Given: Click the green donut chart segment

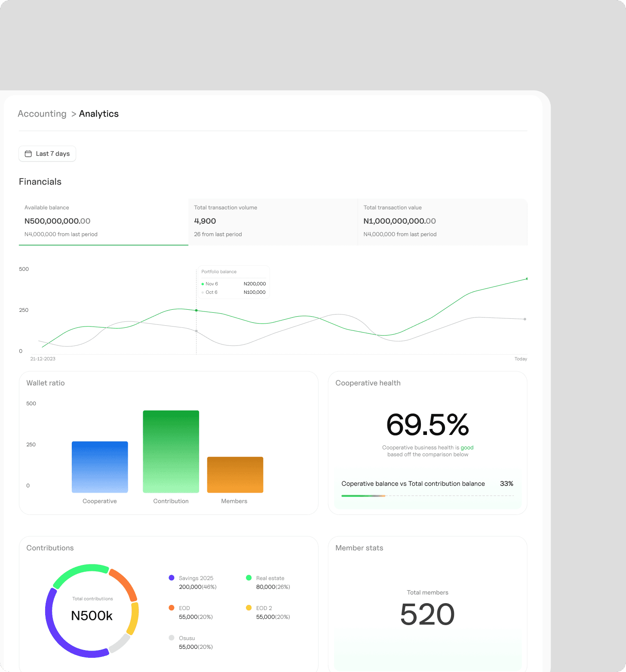Looking at the screenshot, I should point(81,570).
